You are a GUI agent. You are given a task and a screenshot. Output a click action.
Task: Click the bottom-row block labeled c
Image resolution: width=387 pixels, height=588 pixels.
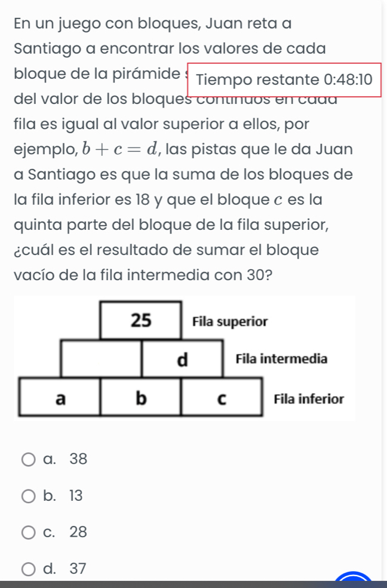click(222, 398)
